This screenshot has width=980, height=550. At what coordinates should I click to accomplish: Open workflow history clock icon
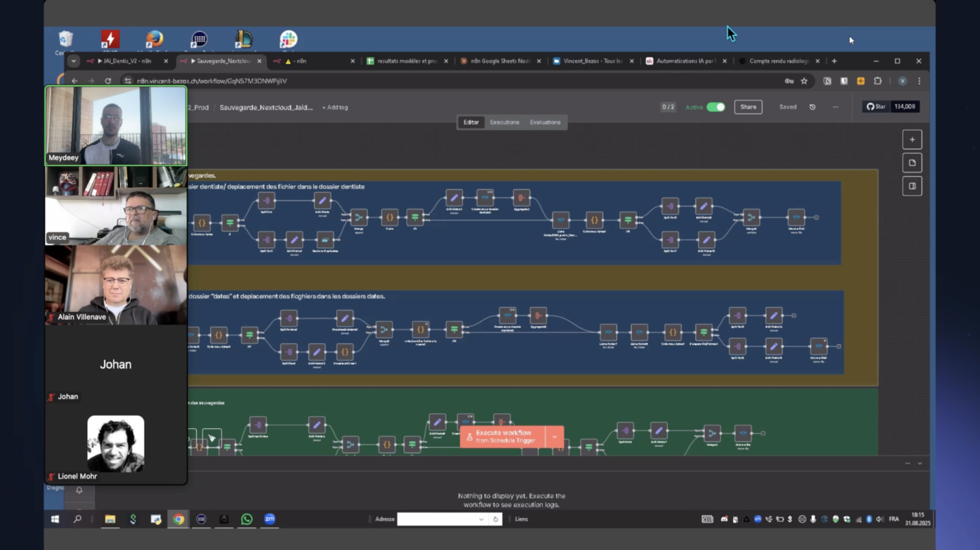tap(812, 107)
